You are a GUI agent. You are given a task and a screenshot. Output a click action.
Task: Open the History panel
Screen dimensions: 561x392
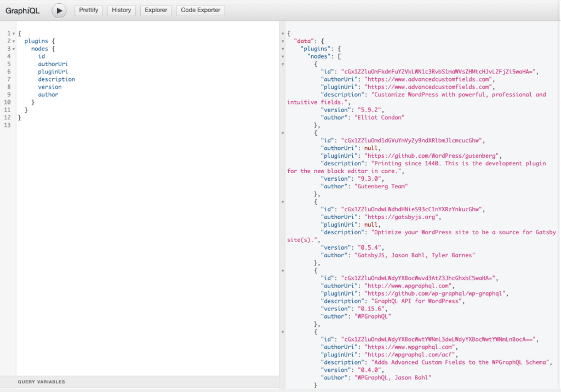pyautogui.click(x=121, y=10)
